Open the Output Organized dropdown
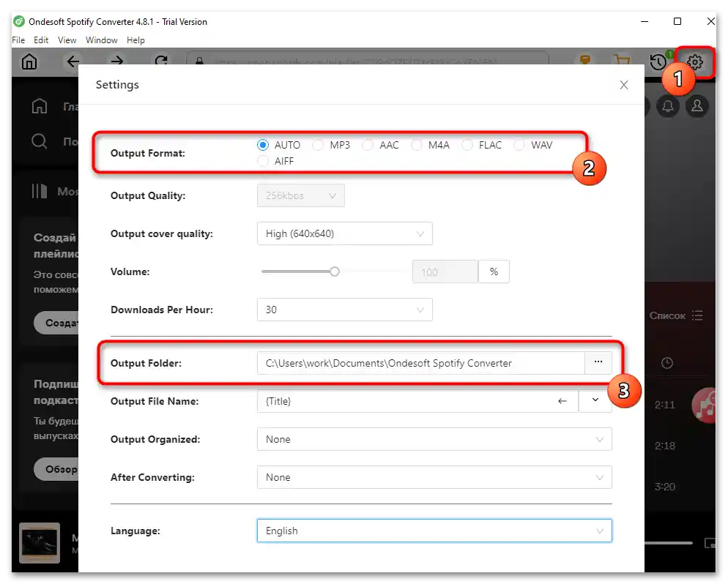This screenshot has height=584, width=728. point(434,440)
